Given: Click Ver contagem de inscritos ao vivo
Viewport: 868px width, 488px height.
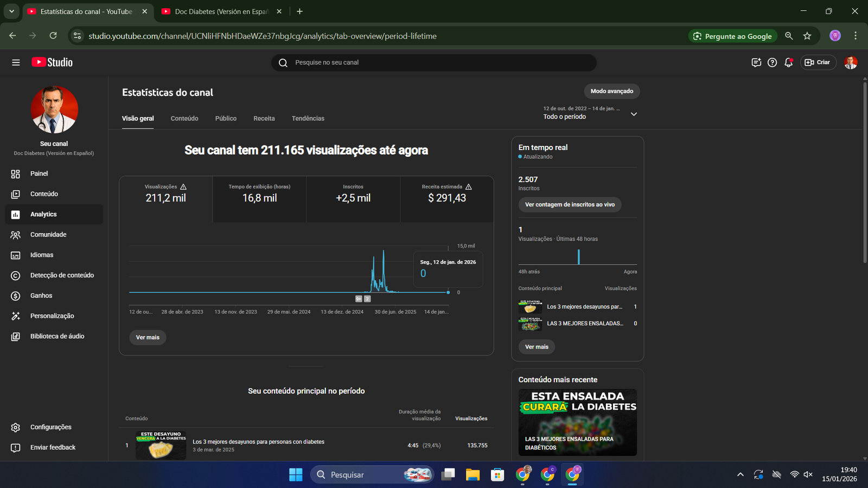Looking at the screenshot, I should [x=570, y=204].
